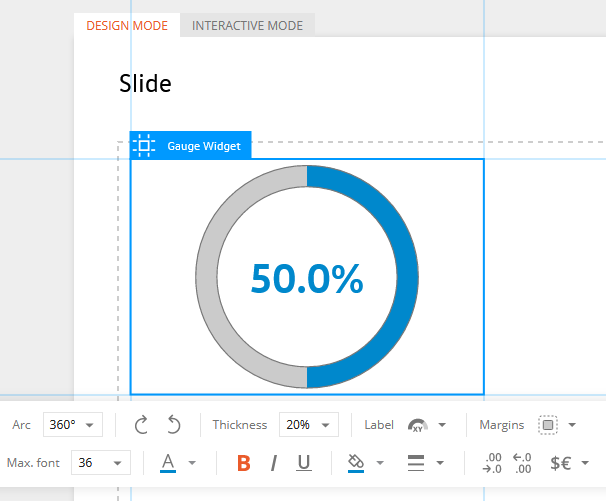Open the Max. font size dropdown
This screenshot has height=501, width=606.
coord(101,462)
